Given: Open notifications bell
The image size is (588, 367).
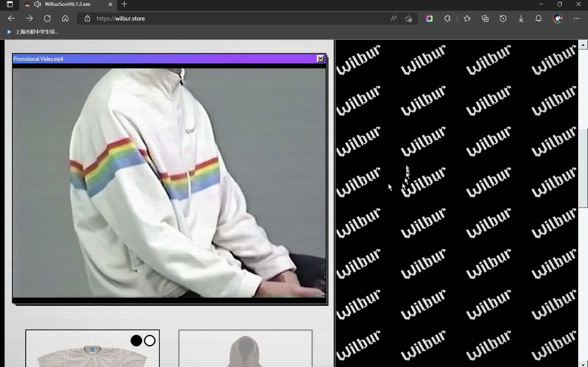Looking at the screenshot, I should click(539, 19).
